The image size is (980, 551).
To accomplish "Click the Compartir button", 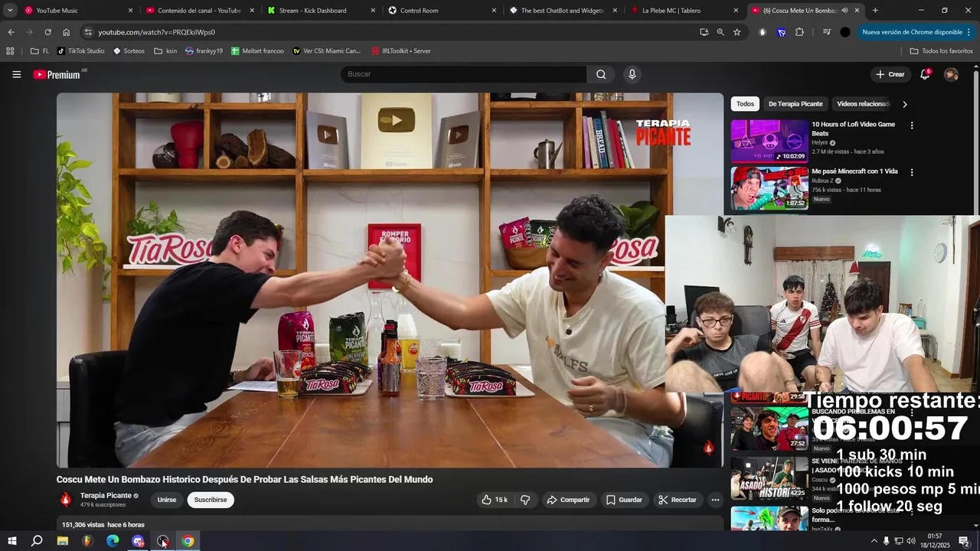I will tap(567, 500).
